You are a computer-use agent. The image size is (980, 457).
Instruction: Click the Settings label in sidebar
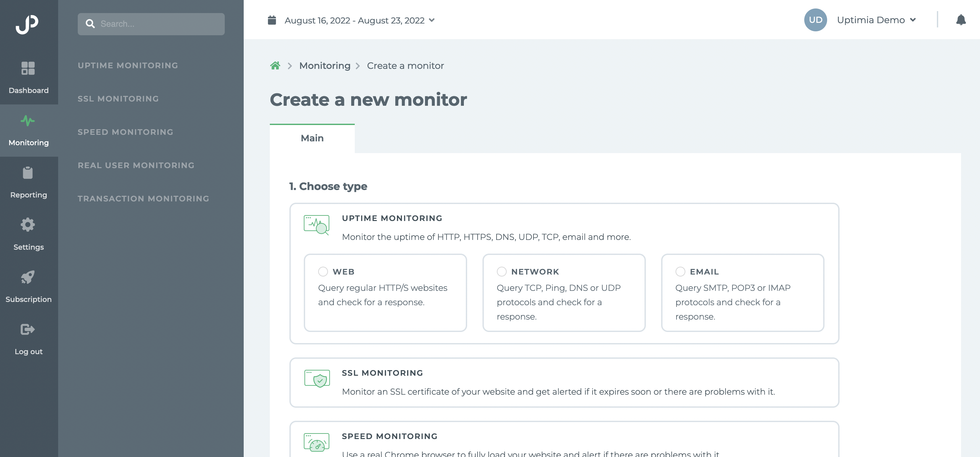[x=28, y=247]
